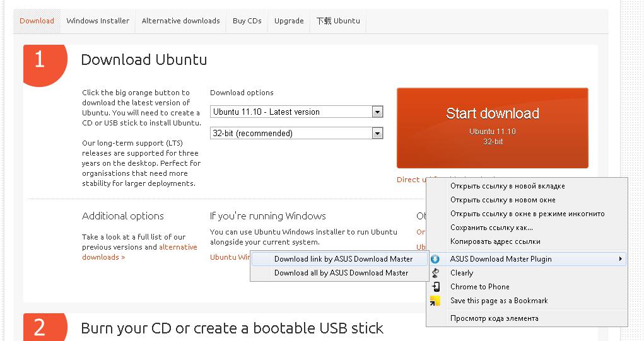Viewport: 644px width, 341px height.
Task: Select the 32-bit (recommended) combo box
Action: [296, 133]
